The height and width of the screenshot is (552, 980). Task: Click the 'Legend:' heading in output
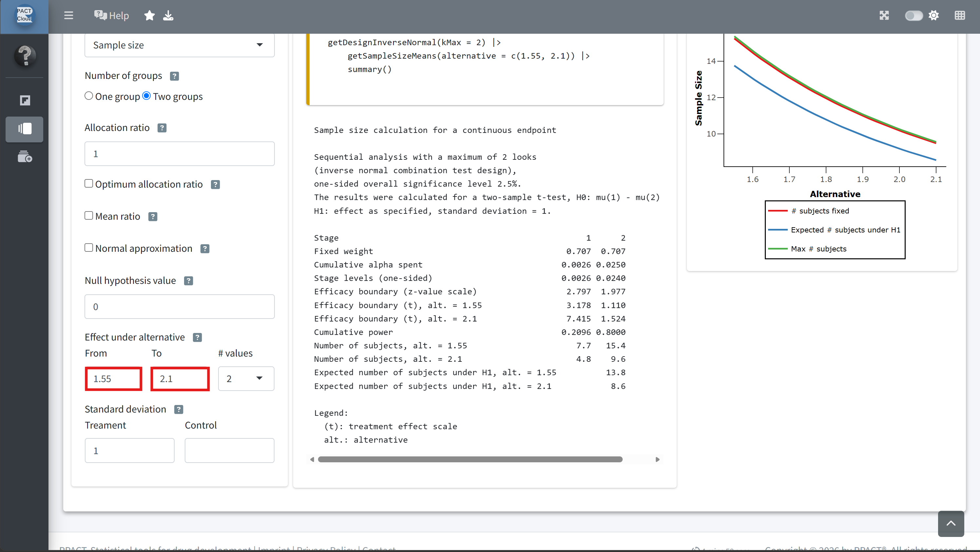click(x=330, y=413)
